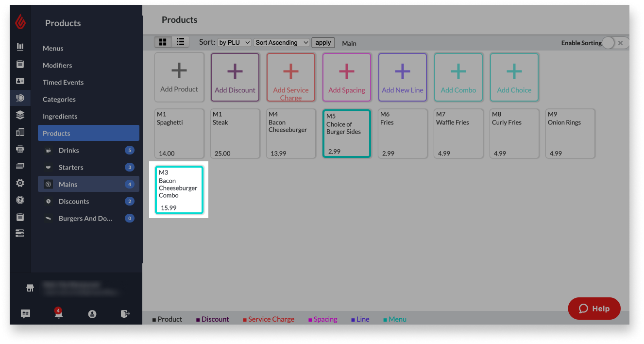Switch to list view layout
Viewport: 644px width, 344px height.
tap(180, 42)
